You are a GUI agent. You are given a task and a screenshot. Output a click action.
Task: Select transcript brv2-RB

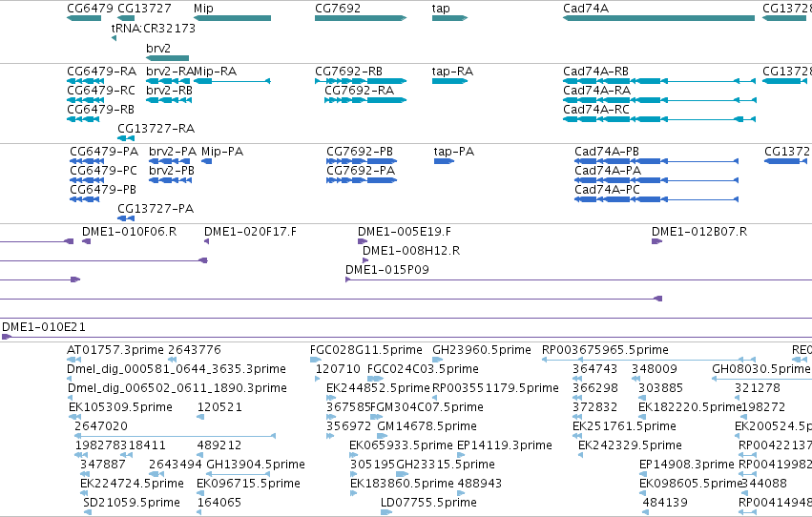click(169, 91)
